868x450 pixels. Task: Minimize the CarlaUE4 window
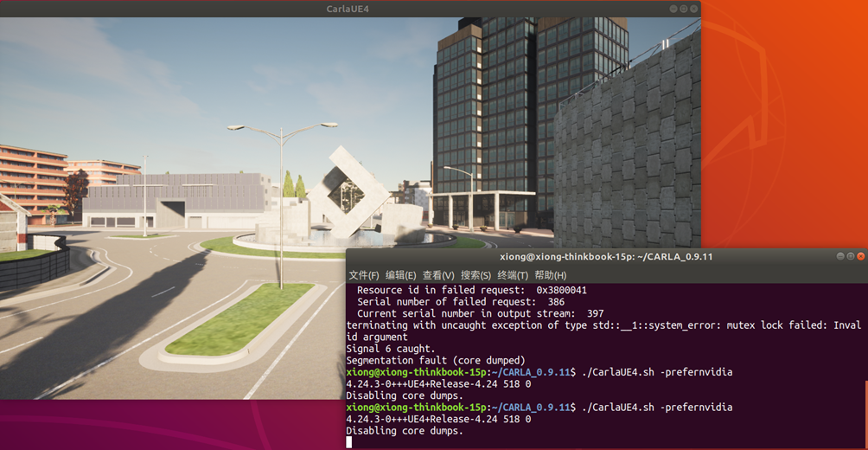[x=673, y=9]
